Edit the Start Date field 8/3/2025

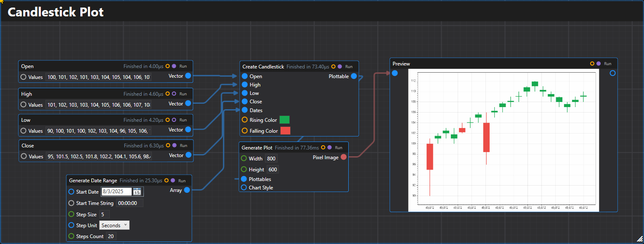pyautogui.click(x=117, y=192)
